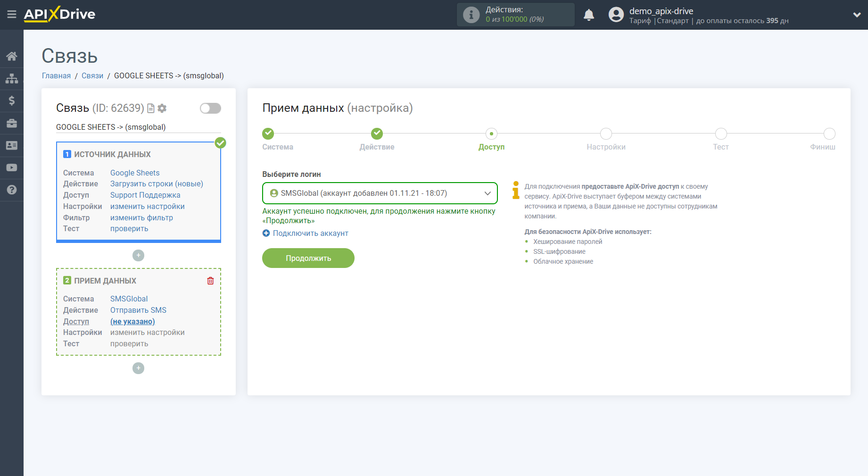Add step between source and receiver
The image size is (868, 476).
tap(138, 255)
